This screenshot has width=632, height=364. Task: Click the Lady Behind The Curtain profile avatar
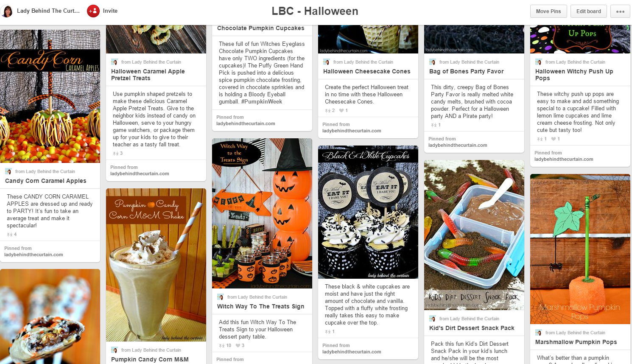point(7,11)
